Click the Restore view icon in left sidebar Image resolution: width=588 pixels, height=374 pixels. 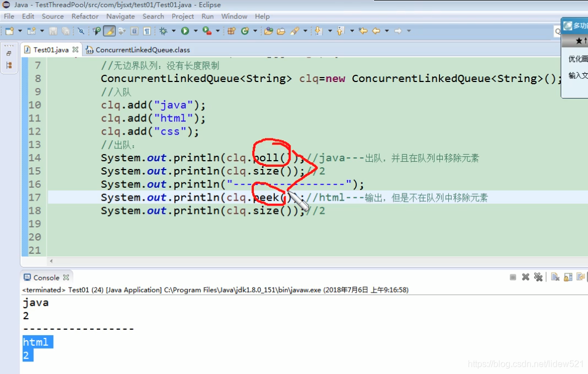point(9,54)
